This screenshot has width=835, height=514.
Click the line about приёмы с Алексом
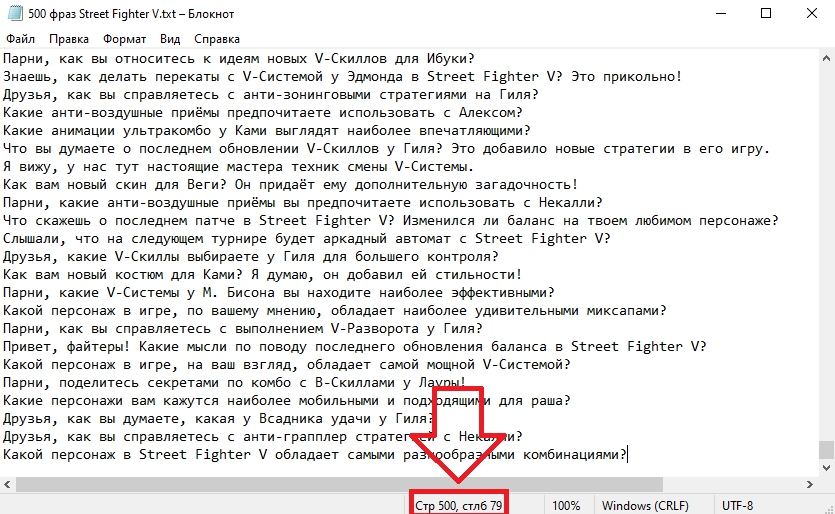263,113
